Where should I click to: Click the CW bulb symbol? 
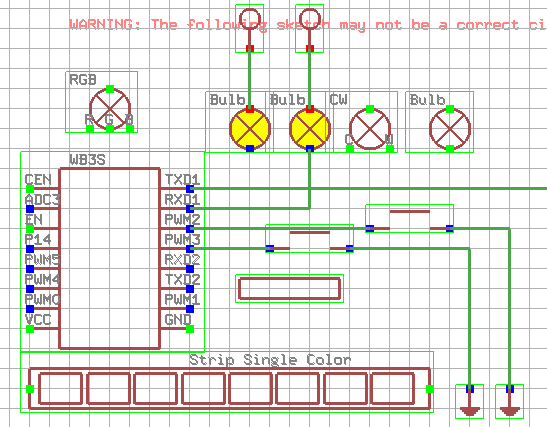coord(370,129)
